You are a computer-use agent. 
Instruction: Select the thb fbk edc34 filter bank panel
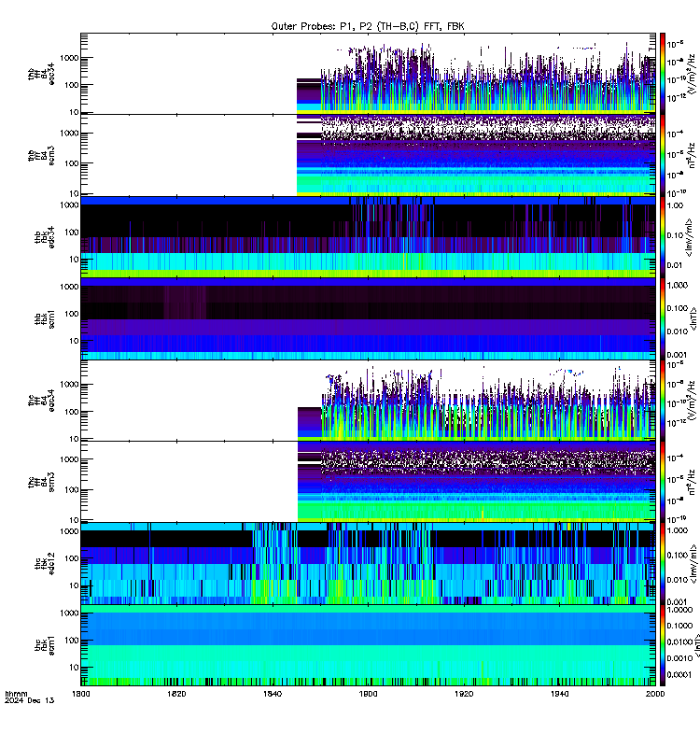coord(368,237)
